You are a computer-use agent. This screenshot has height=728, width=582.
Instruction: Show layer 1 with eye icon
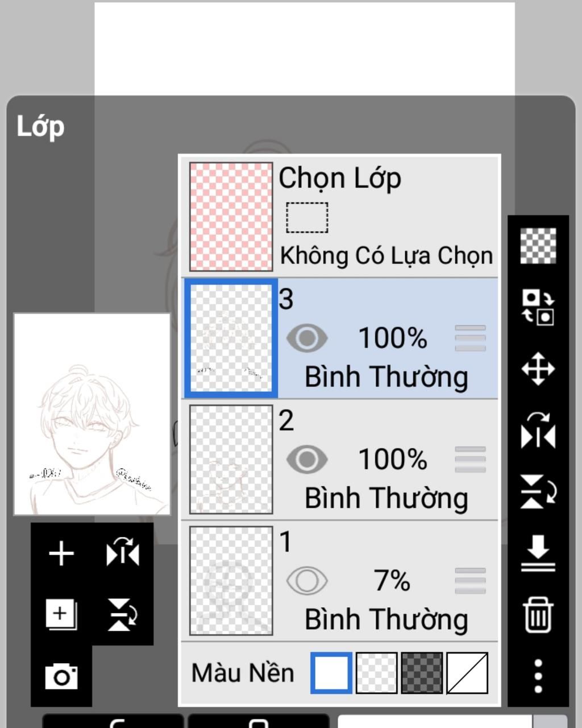307,581
